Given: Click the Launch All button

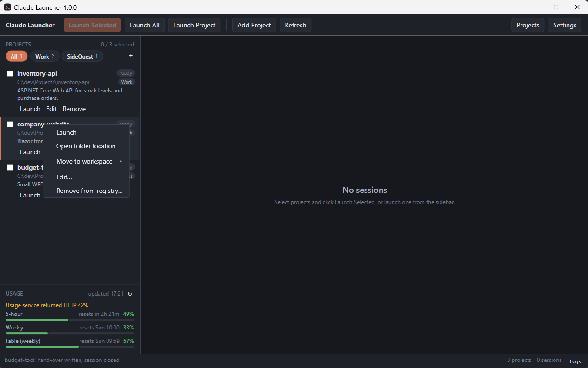Looking at the screenshot, I should click(144, 25).
